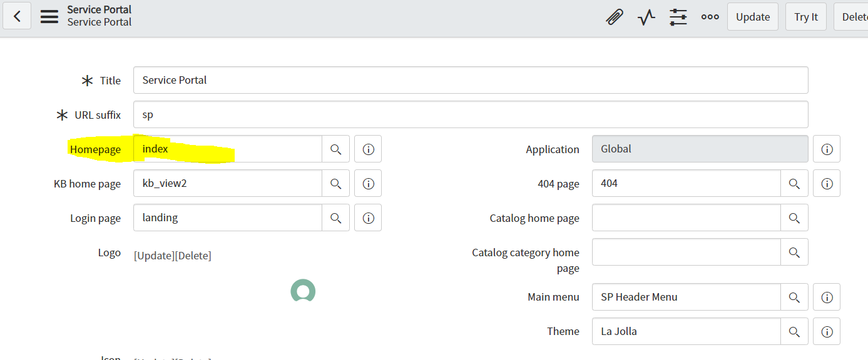The image size is (868, 360).
Task: Open the Main menu lookup magnifier
Action: (x=794, y=297)
